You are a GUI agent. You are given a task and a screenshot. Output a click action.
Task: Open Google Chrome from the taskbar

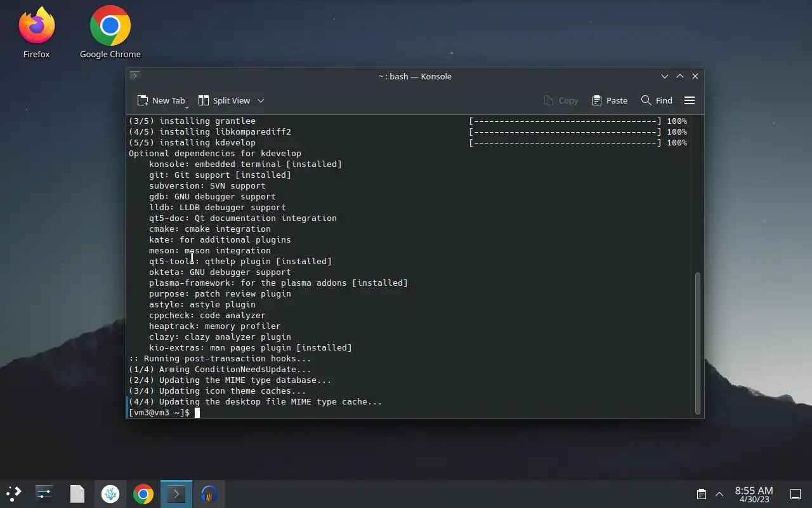pyautogui.click(x=143, y=493)
